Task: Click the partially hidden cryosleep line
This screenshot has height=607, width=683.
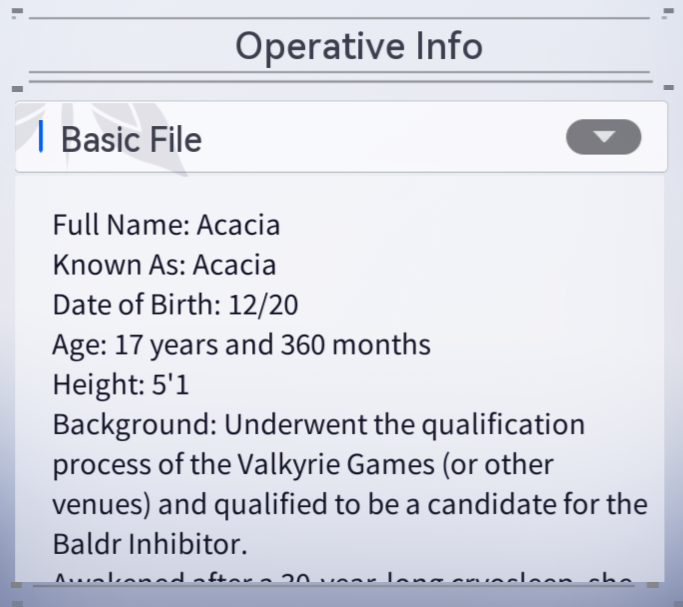Action: coord(342,580)
